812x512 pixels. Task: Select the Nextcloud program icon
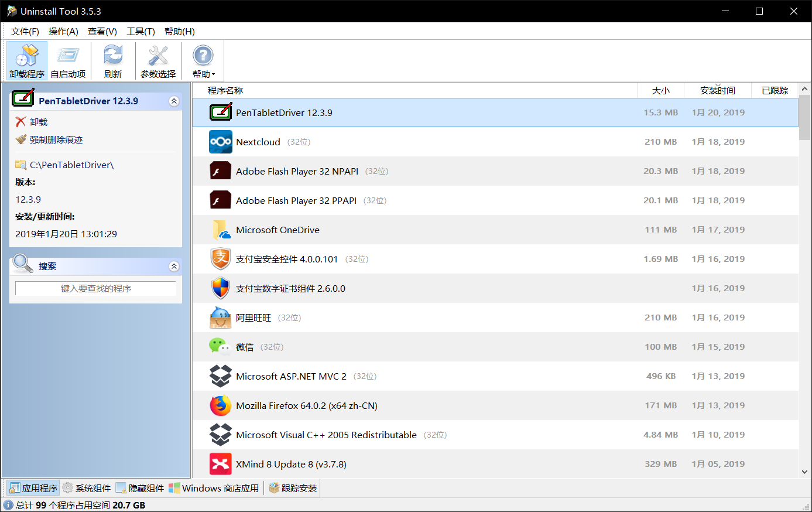tap(221, 142)
